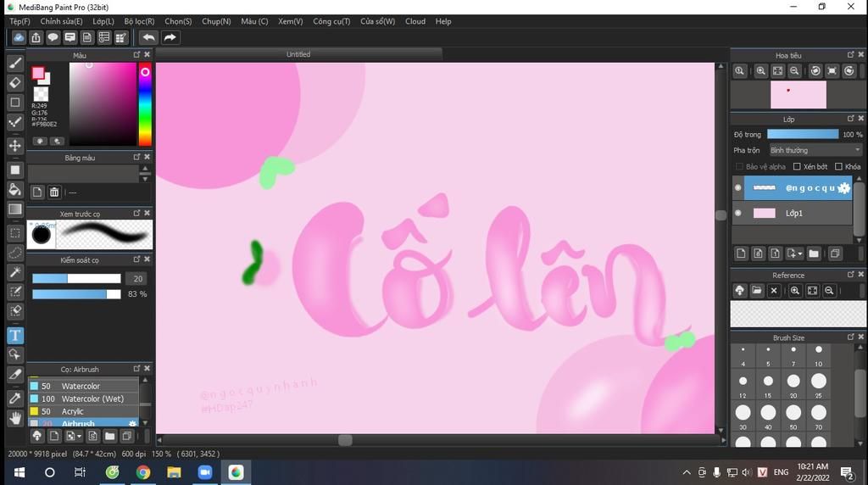Click the export share icon in toolbar

click(x=36, y=37)
